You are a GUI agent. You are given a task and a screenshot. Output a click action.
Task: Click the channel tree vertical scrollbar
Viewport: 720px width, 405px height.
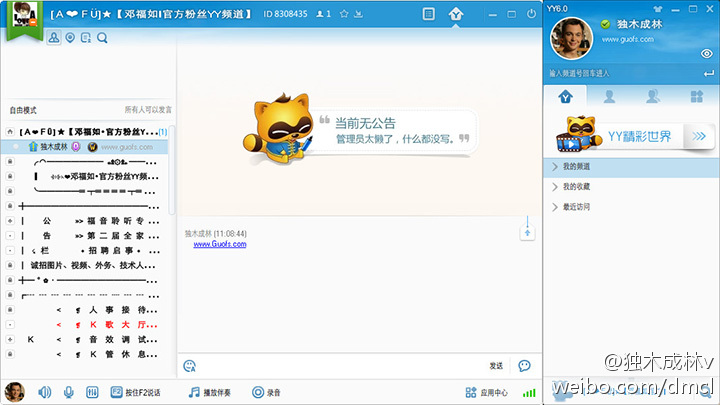point(172,170)
